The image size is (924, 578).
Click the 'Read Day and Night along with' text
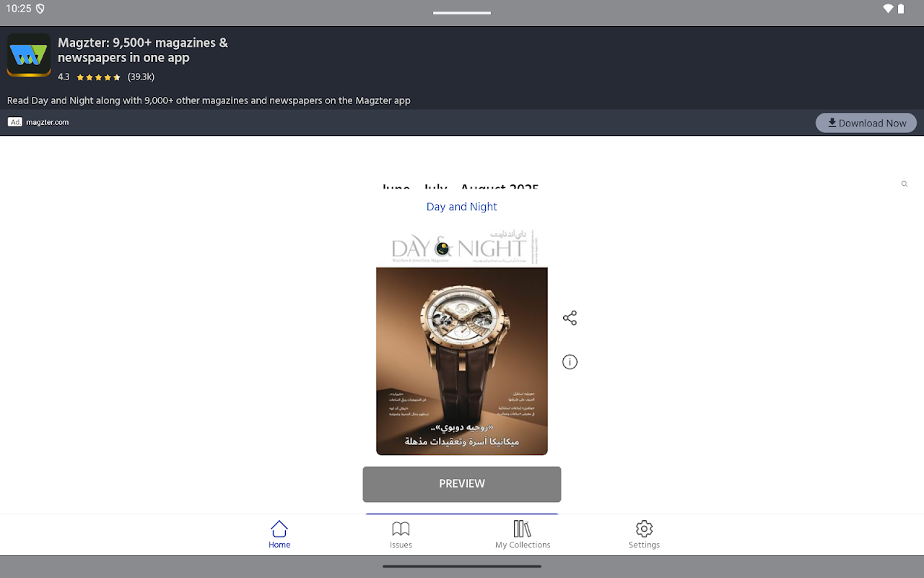(x=209, y=100)
